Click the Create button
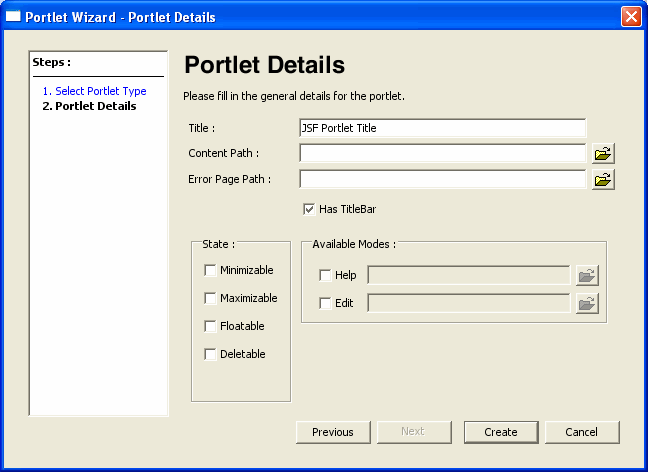Screen dimensions: 648x472 [x=501, y=432]
